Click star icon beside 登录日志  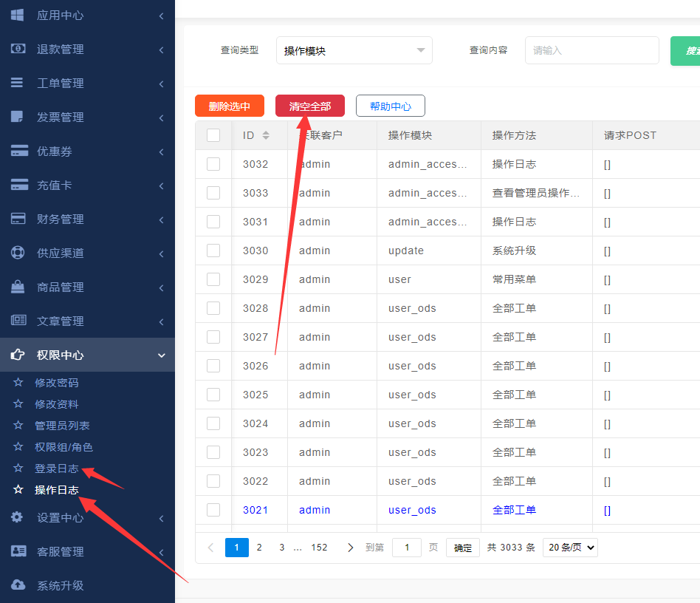coord(18,468)
